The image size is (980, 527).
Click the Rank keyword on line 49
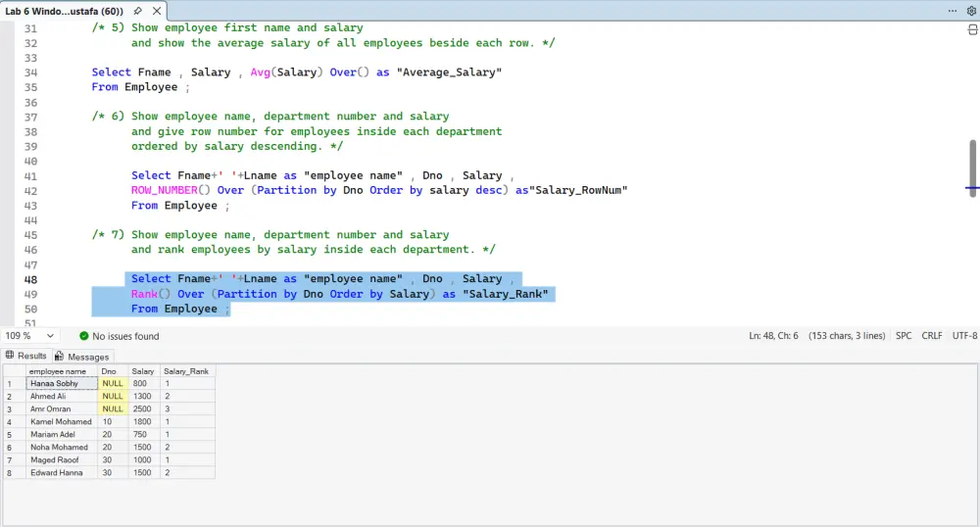(144, 294)
